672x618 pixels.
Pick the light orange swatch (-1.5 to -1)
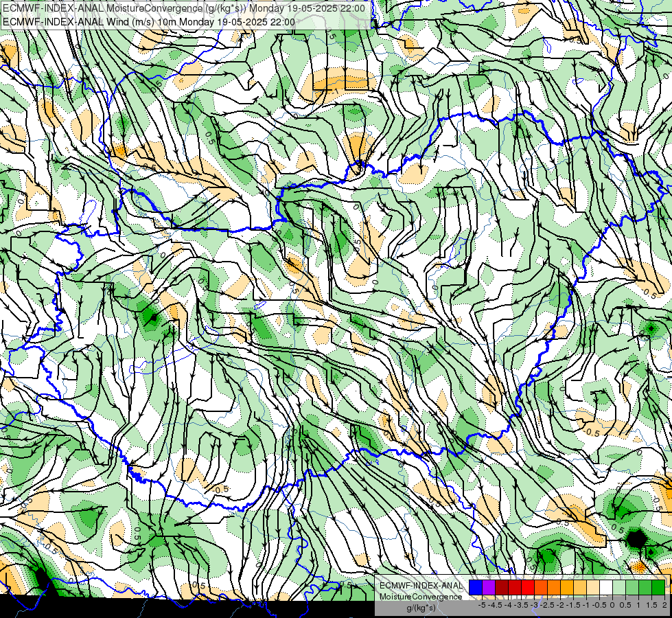[580, 587]
